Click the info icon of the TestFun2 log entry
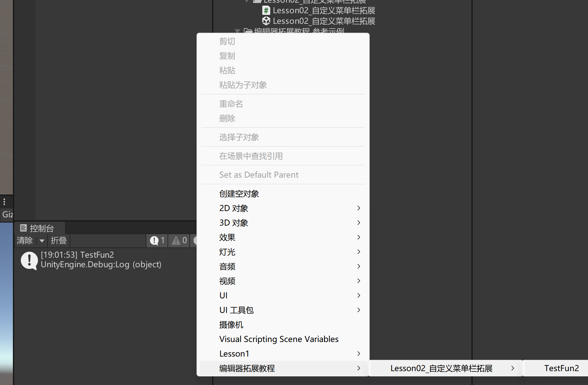Viewport: 588px width, 385px height. click(29, 260)
